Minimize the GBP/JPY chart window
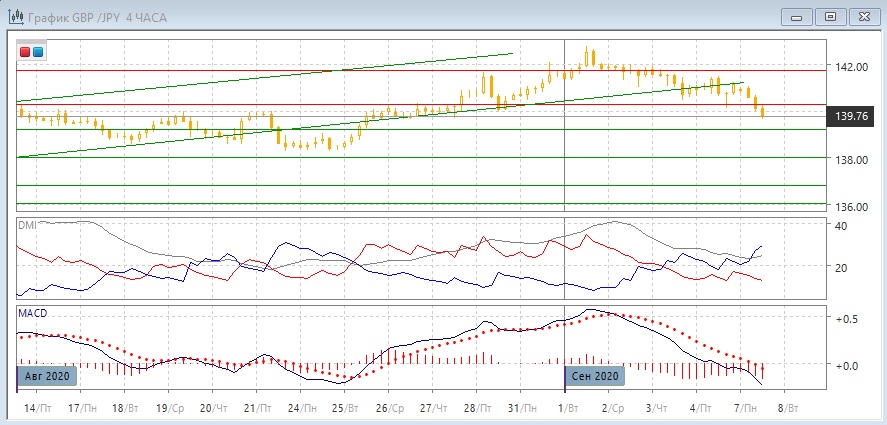The image size is (887, 425). [797, 16]
